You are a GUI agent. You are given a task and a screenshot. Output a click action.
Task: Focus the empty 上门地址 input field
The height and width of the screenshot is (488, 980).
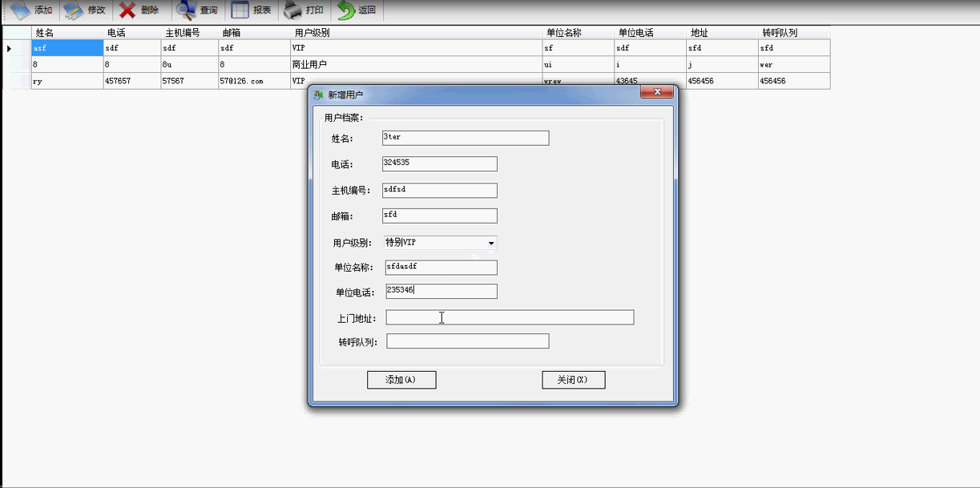[x=510, y=317]
